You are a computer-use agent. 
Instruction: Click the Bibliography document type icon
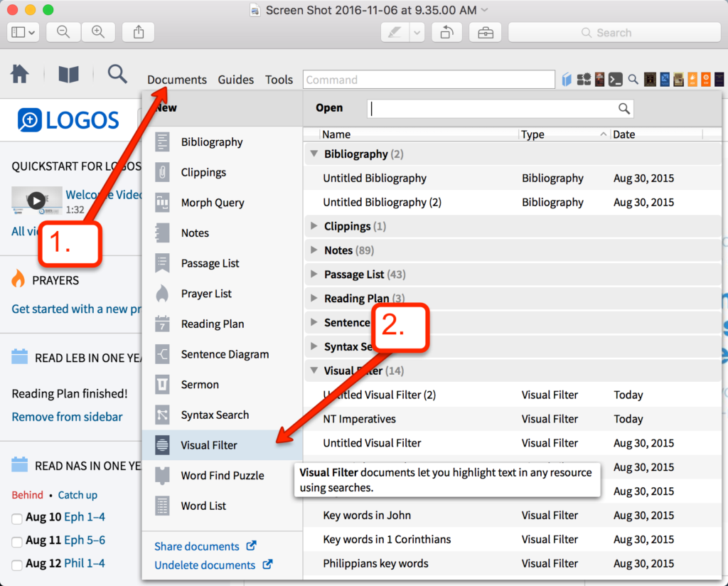[162, 142]
